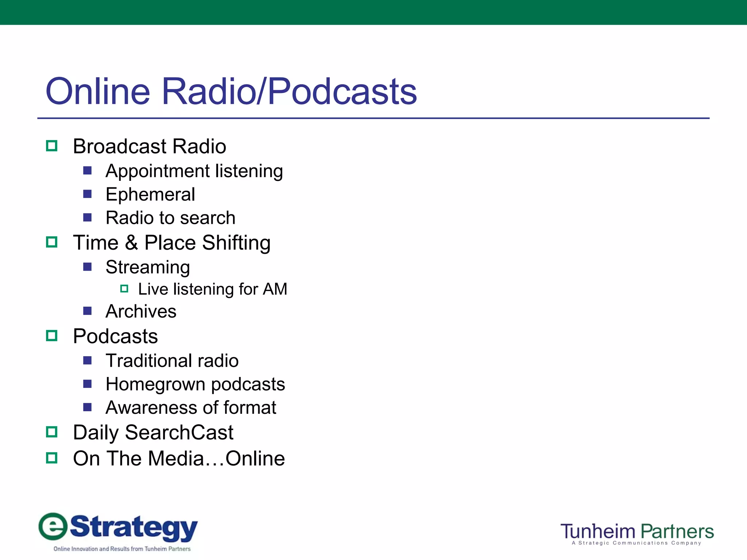Select 'Radio to search' line

170,218
